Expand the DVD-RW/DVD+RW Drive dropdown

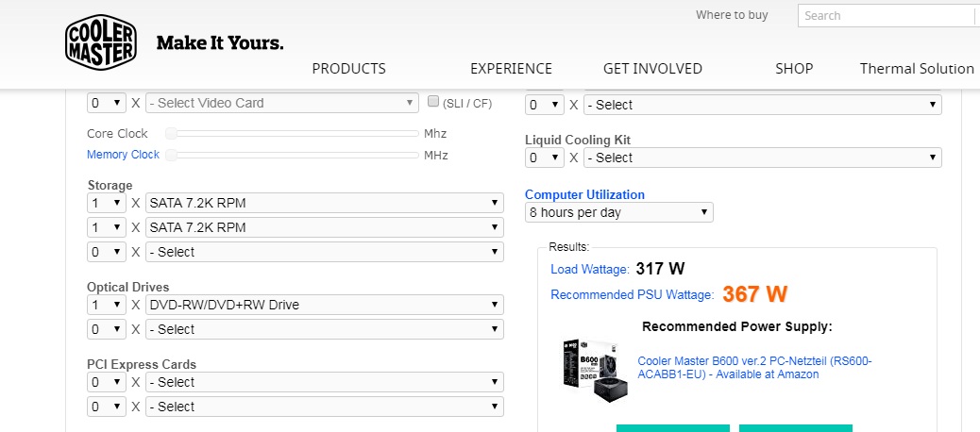[324, 305]
